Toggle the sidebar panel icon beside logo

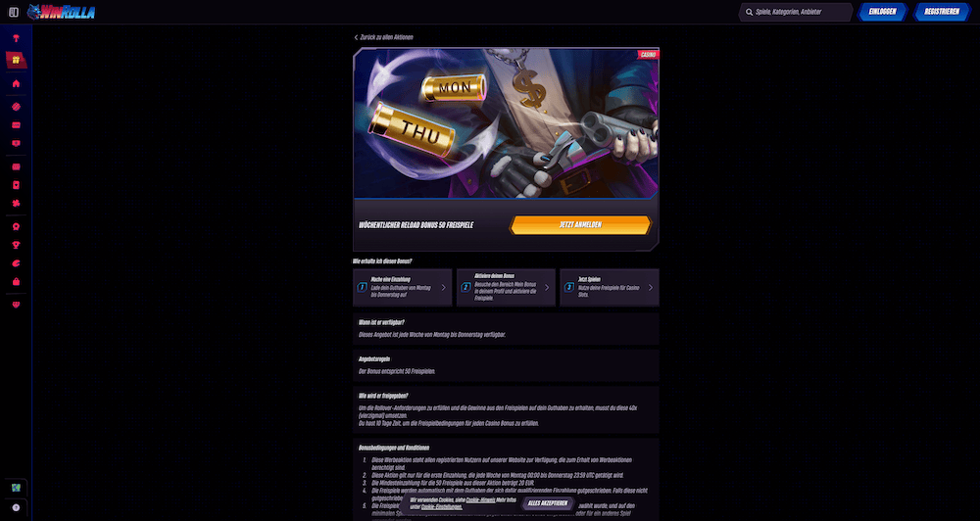(x=14, y=12)
